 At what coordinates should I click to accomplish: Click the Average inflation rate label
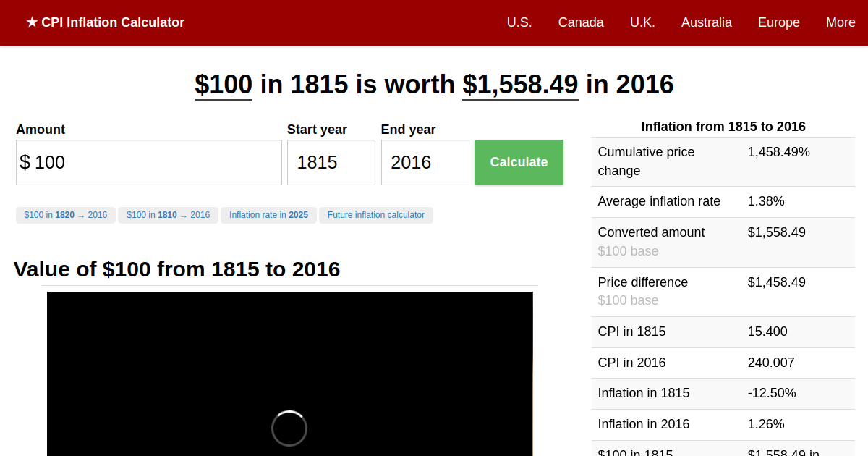[x=659, y=201]
